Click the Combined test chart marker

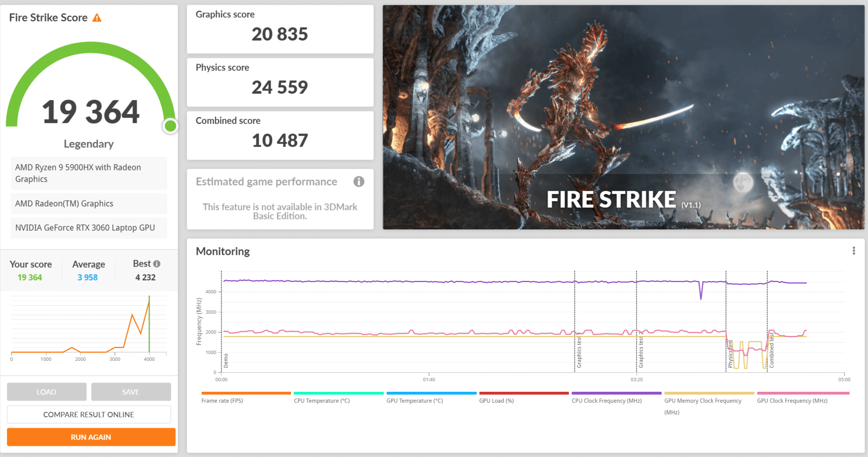click(x=771, y=351)
